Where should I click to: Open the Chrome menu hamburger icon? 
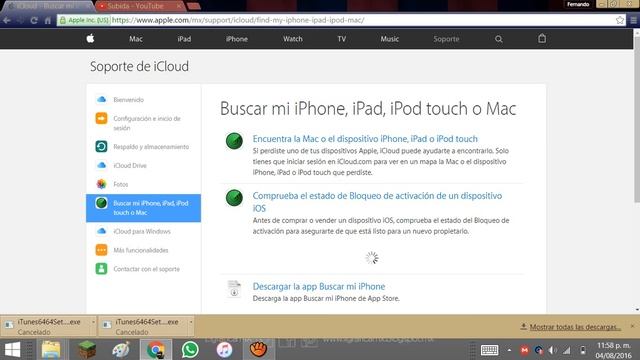[x=633, y=20]
